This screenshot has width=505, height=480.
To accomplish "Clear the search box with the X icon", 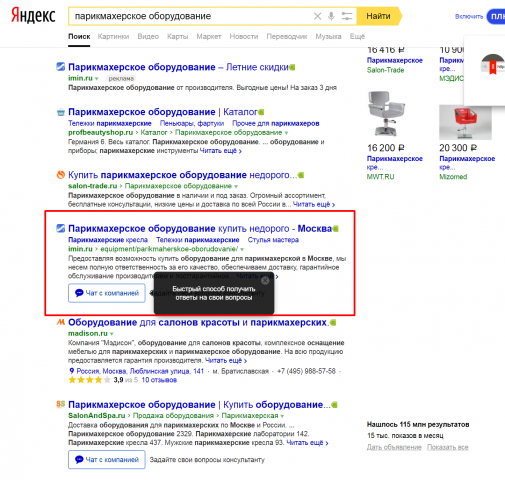I will (317, 16).
